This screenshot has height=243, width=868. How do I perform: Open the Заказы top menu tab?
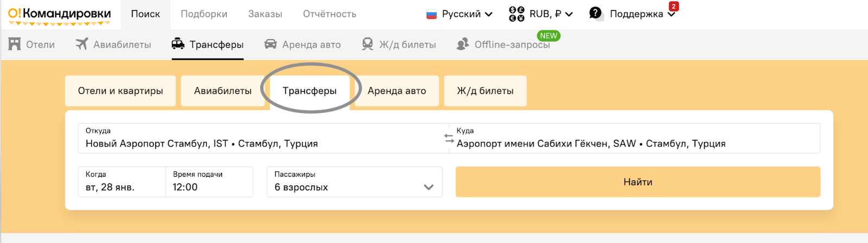pyautogui.click(x=265, y=14)
